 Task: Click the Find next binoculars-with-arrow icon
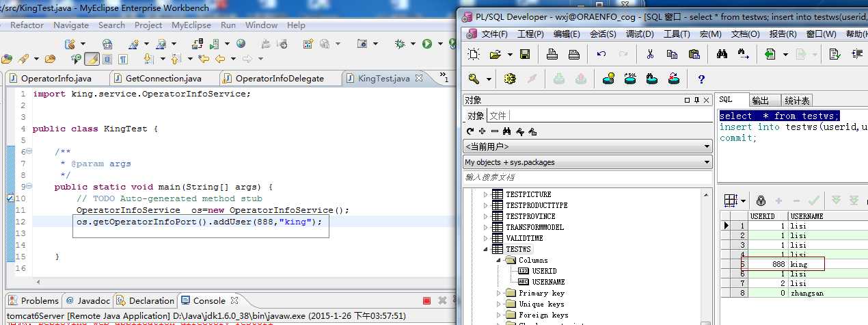pos(744,55)
